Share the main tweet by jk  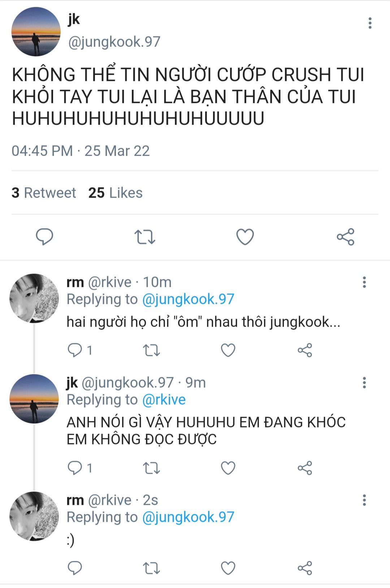(346, 237)
